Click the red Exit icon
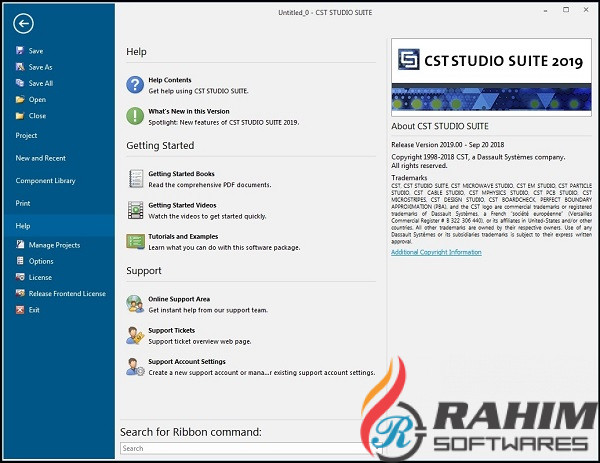600x463 pixels. [x=20, y=310]
